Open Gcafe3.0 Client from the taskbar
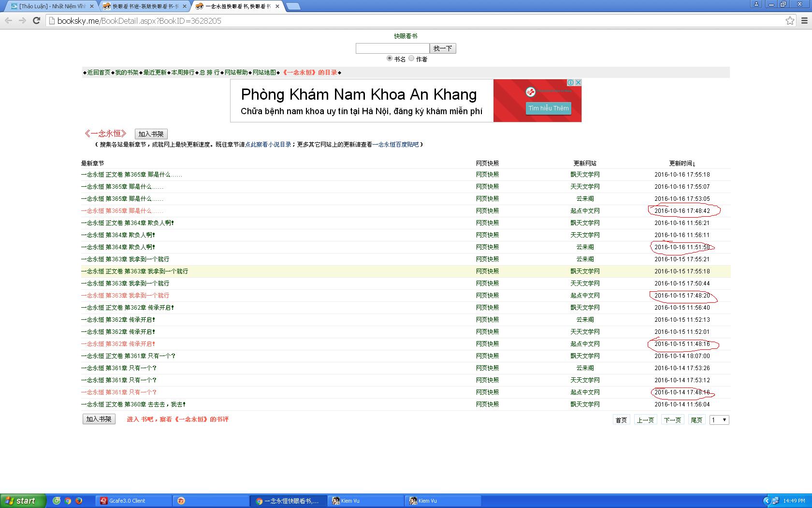 point(127,501)
